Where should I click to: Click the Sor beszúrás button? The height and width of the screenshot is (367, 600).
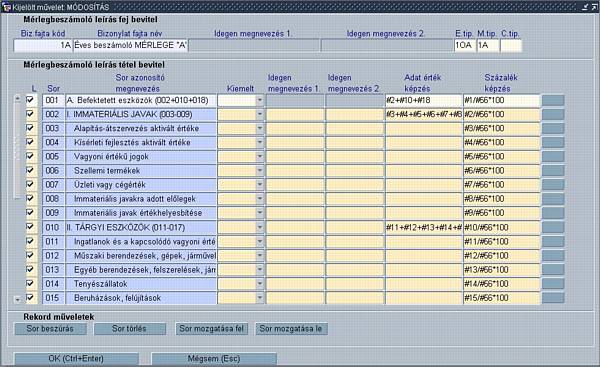click(50, 329)
